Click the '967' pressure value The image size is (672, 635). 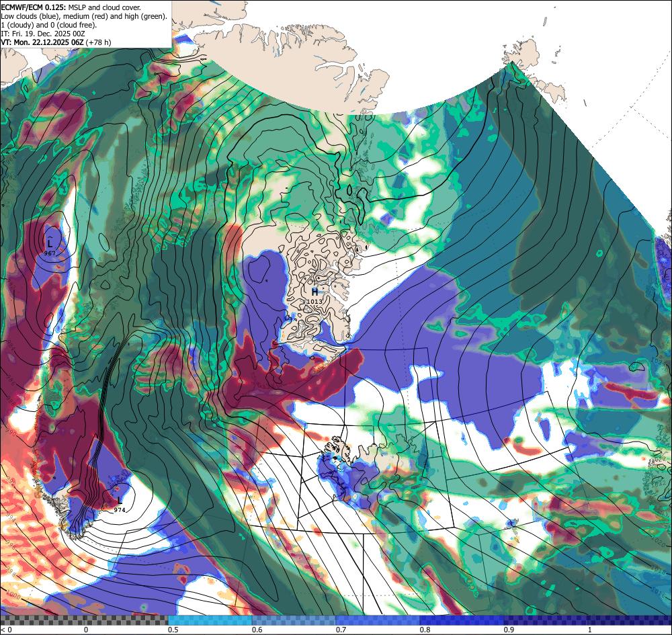[x=50, y=253]
